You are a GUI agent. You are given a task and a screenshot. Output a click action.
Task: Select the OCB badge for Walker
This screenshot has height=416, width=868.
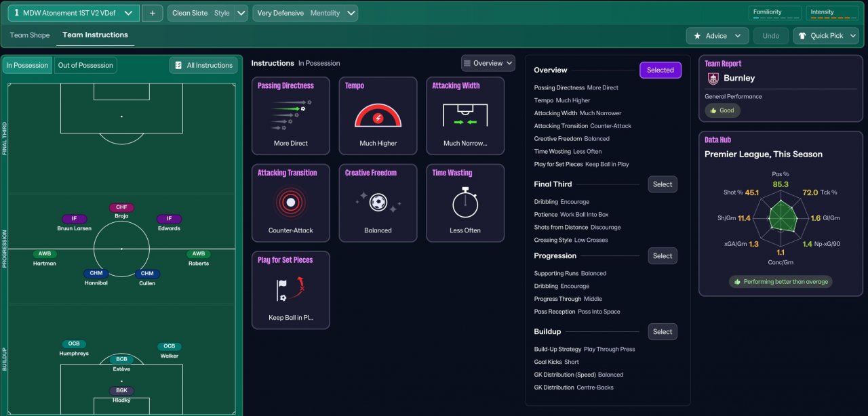[170, 346]
